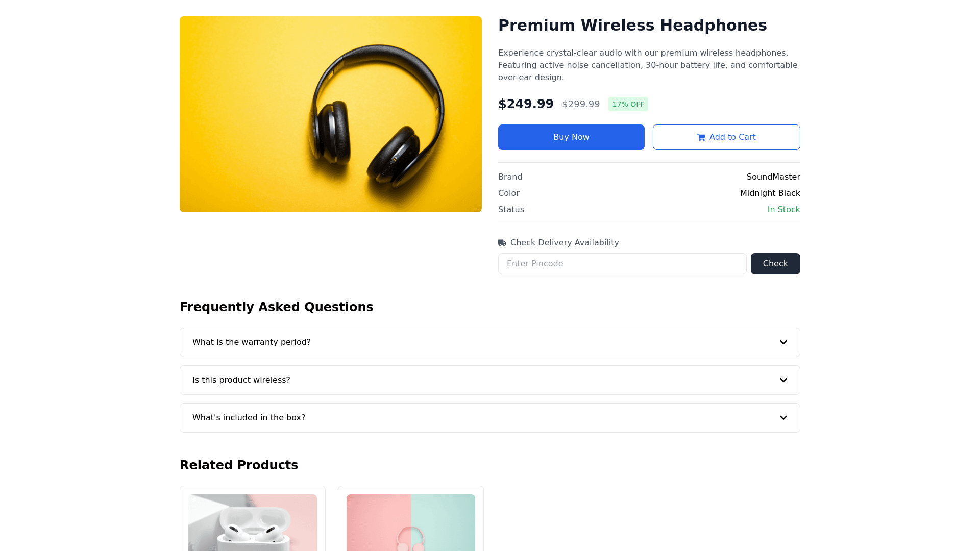Click the 17% OFF discount badge
This screenshot has height=551, width=980.
(x=628, y=104)
